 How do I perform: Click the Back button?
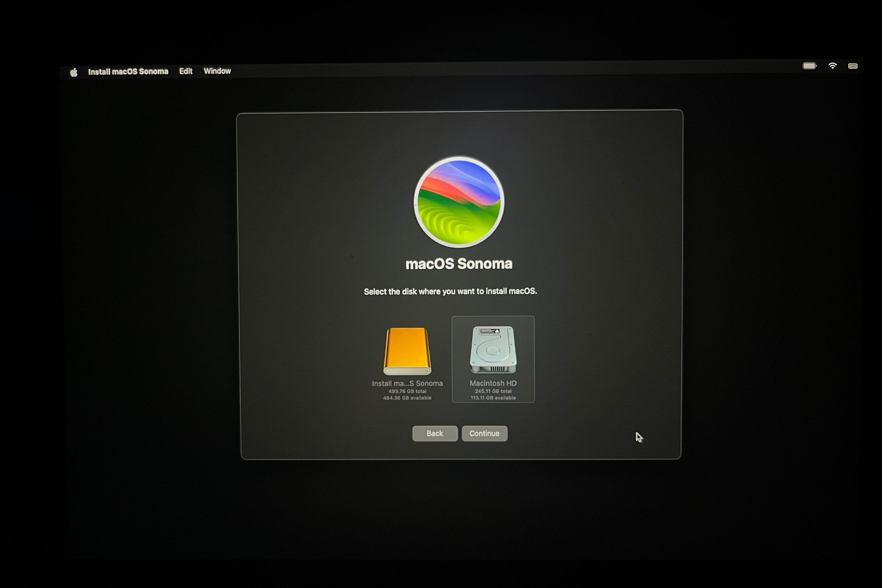(435, 433)
